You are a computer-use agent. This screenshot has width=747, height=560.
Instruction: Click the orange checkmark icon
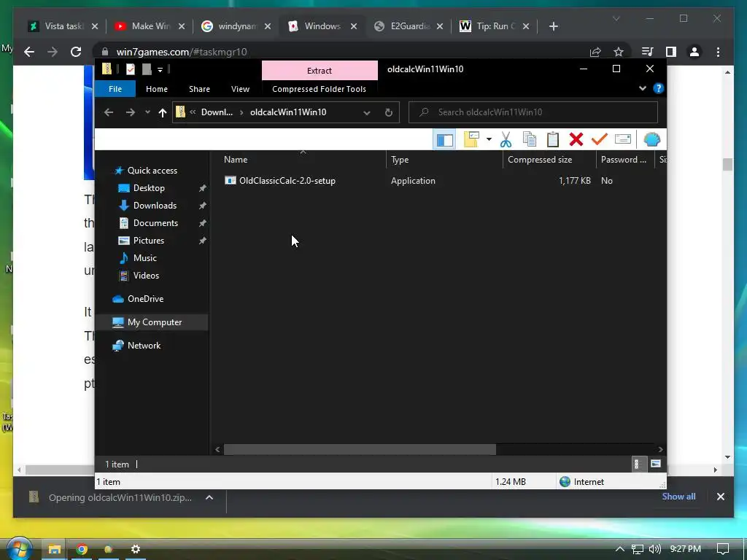(x=600, y=139)
